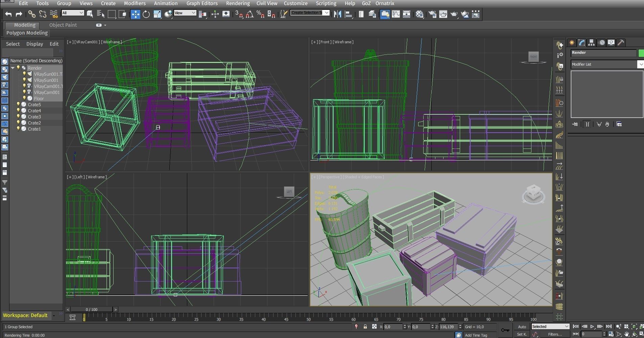Viewport: 644px width, 338px height.
Task: Open the Mirror tool
Action: tap(337, 14)
